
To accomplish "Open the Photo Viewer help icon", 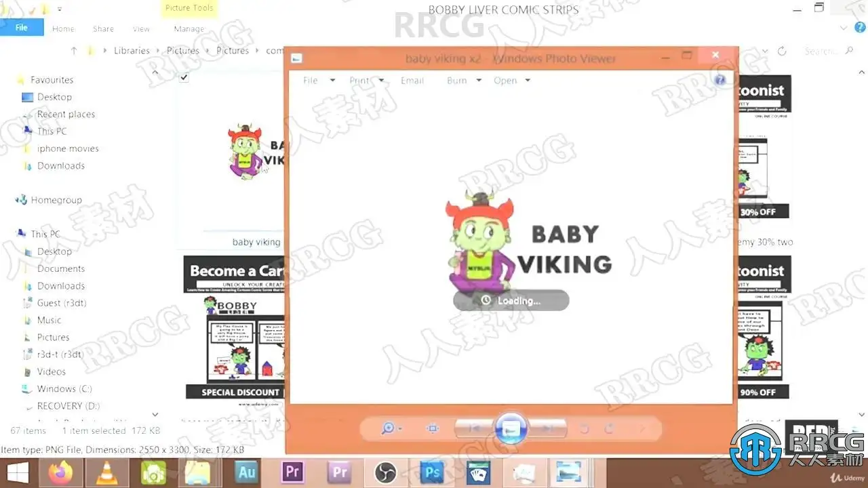I will [720, 80].
